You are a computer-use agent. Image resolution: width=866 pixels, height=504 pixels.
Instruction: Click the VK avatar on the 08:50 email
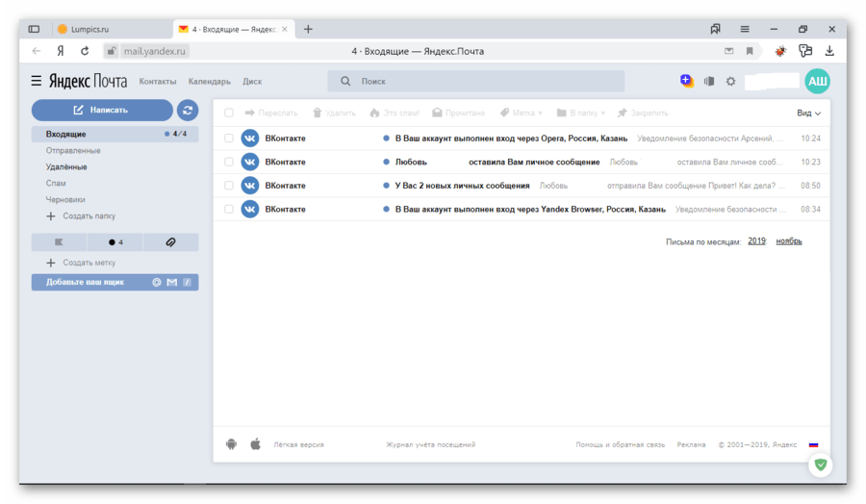[249, 186]
